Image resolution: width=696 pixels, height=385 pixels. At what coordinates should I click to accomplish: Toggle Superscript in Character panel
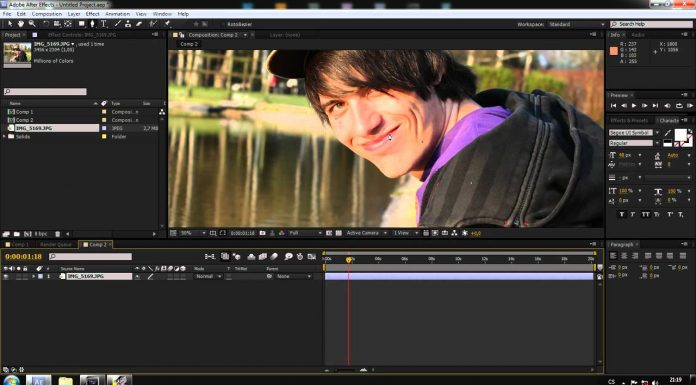(669, 214)
